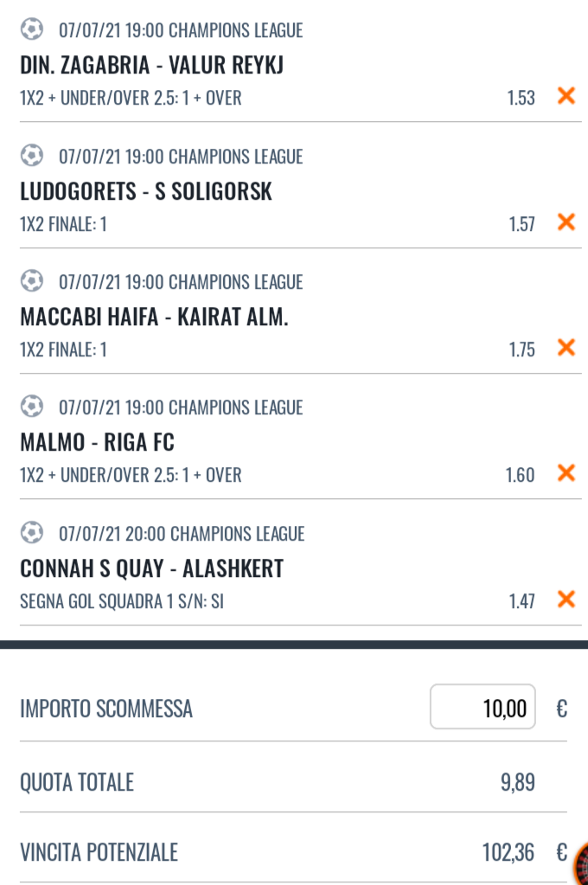Select the 1.53 odds value
Screen dimensions: 588x885
(521, 98)
